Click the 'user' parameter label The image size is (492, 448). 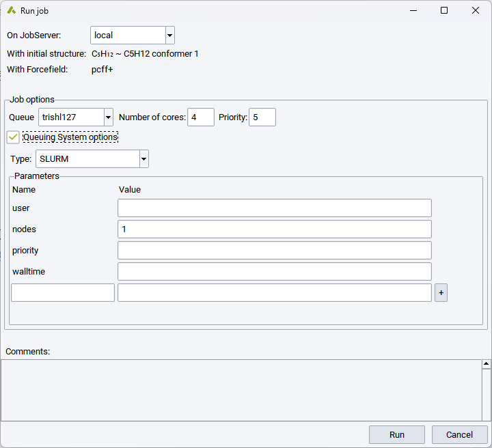[20, 208]
